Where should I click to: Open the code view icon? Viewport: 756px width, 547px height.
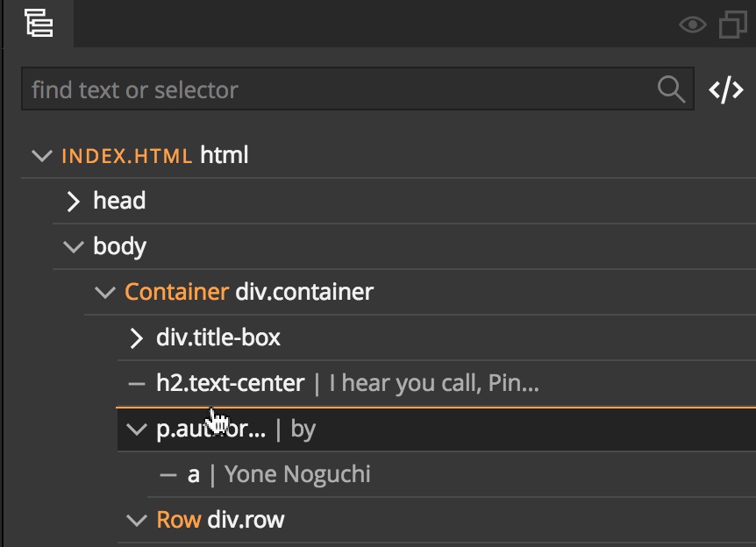coord(725,89)
